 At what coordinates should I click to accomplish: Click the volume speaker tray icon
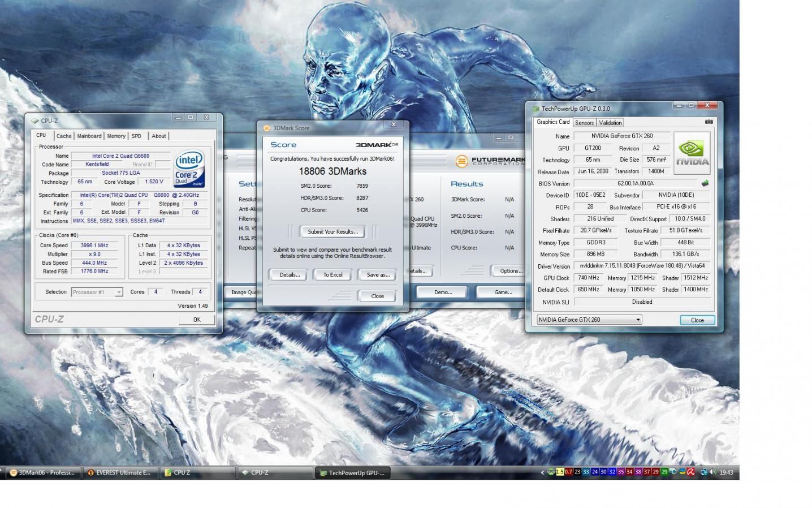(714, 472)
